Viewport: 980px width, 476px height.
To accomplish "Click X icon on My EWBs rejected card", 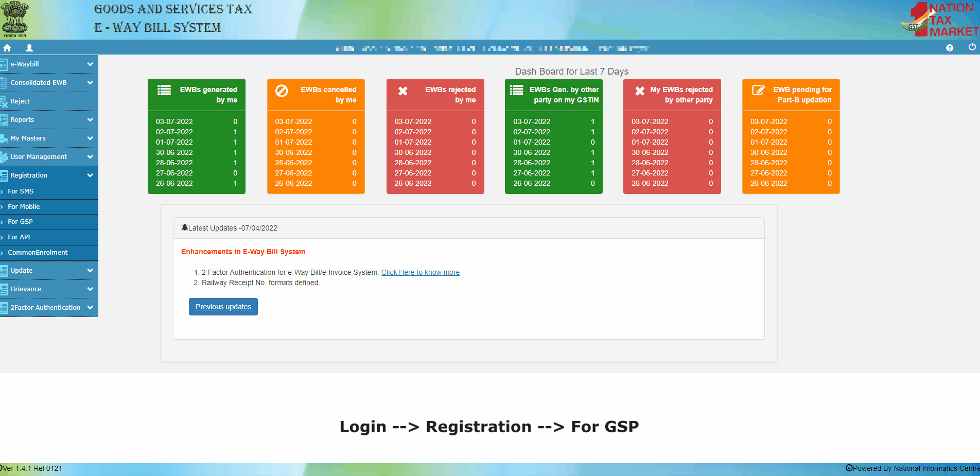I will pos(640,91).
